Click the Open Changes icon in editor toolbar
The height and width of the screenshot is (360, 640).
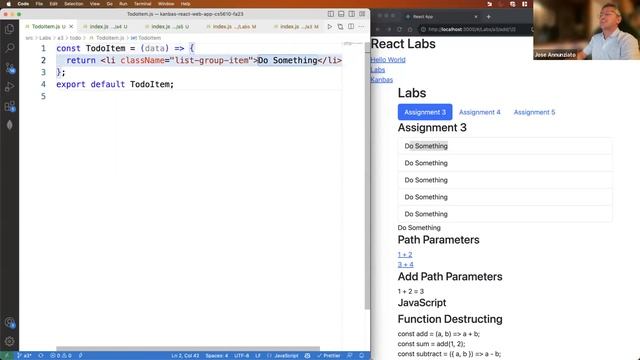point(340,27)
